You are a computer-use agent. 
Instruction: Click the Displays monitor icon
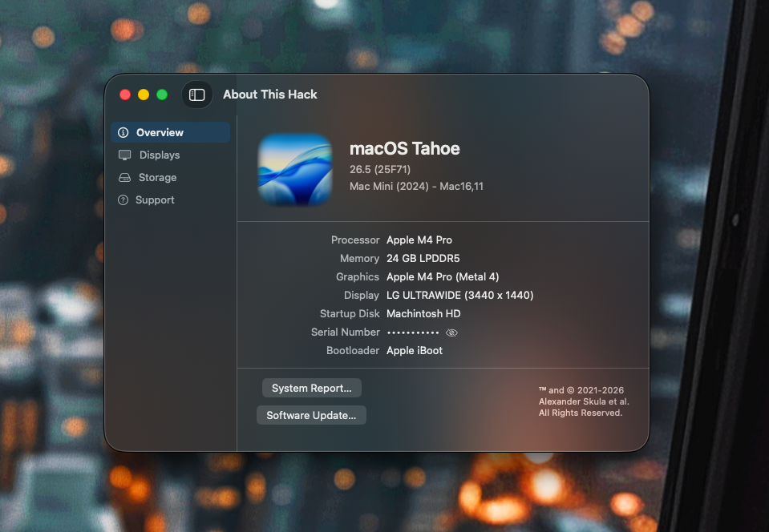(x=124, y=155)
